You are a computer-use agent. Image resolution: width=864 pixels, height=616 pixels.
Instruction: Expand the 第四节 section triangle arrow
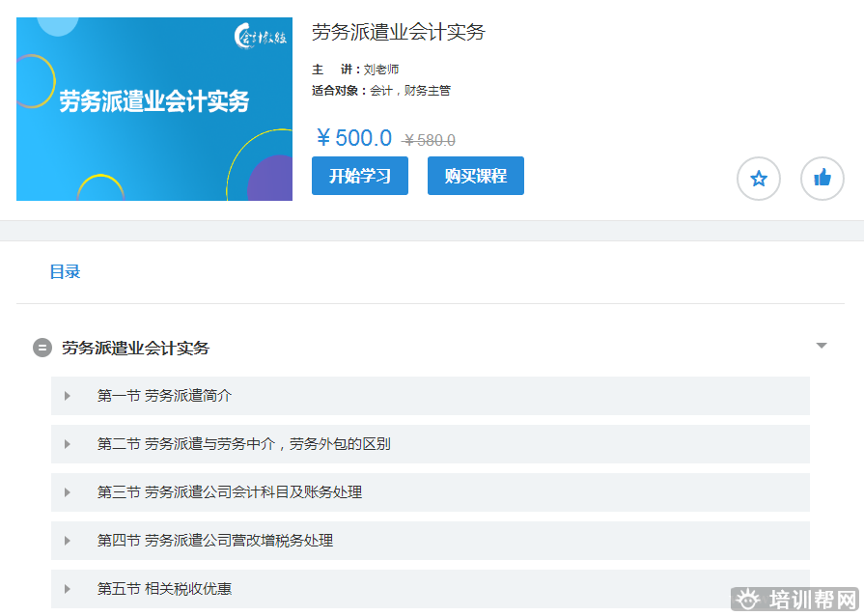point(68,541)
